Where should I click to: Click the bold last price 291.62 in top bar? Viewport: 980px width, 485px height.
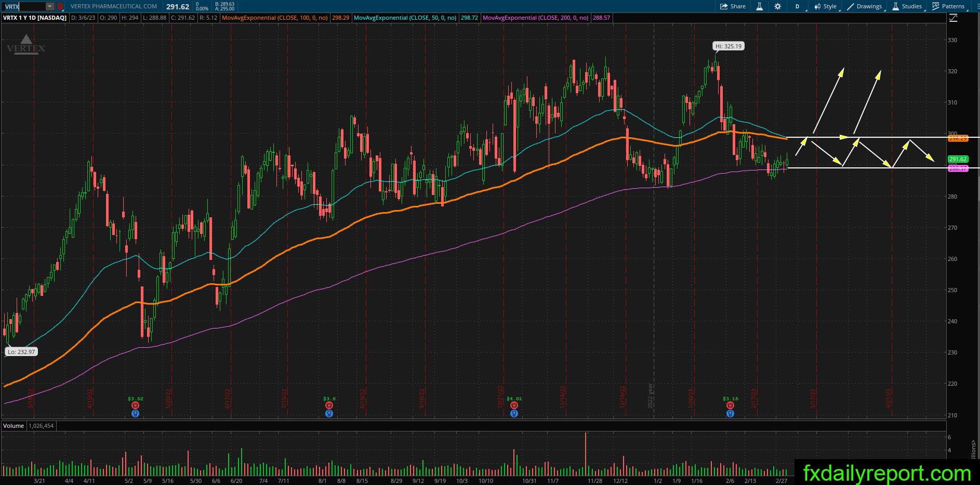click(x=178, y=7)
